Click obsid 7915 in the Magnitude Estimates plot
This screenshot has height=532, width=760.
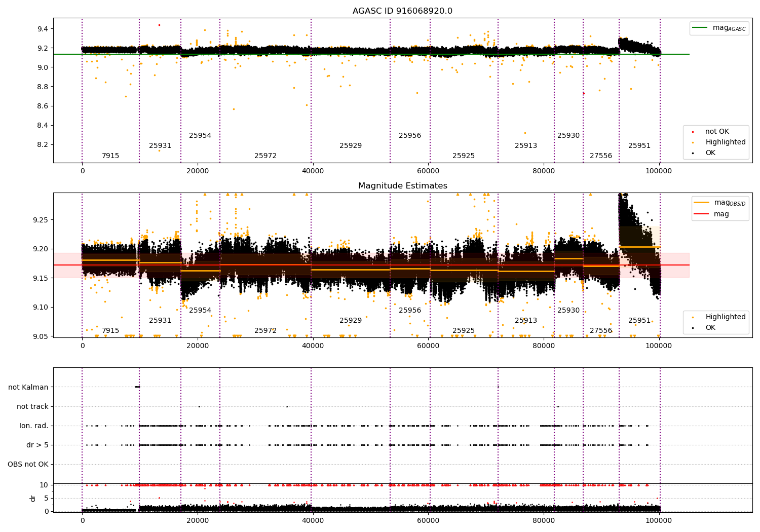coord(110,331)
